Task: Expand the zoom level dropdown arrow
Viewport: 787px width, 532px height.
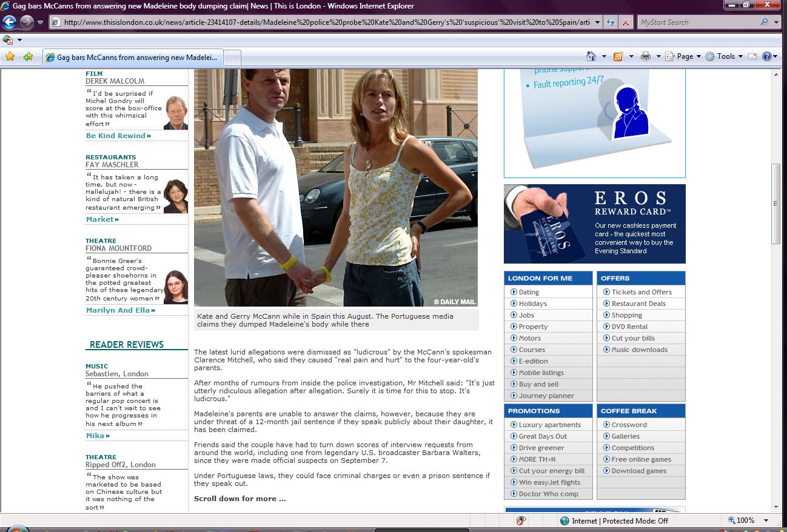Action: (x=766, y=520)
